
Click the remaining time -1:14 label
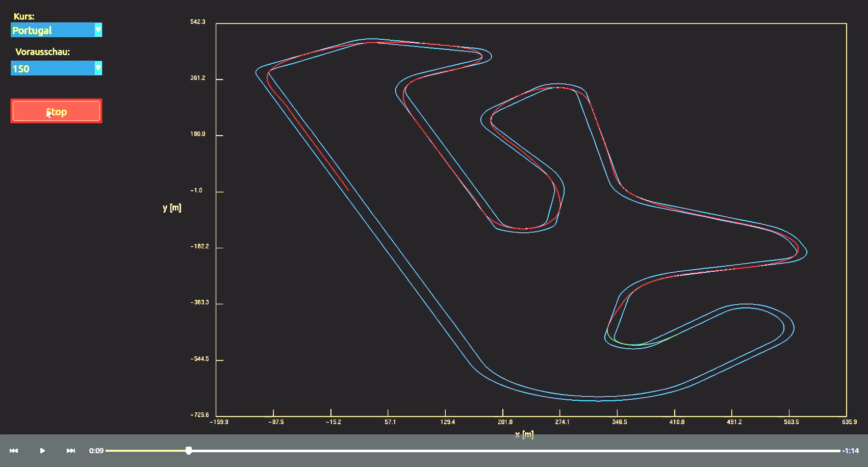coord(851,451)
